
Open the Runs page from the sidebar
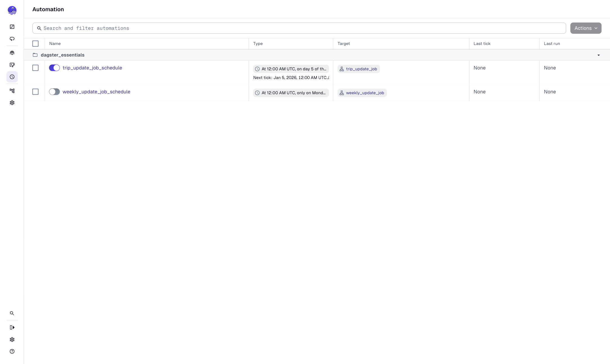click(x=12, y=39)
